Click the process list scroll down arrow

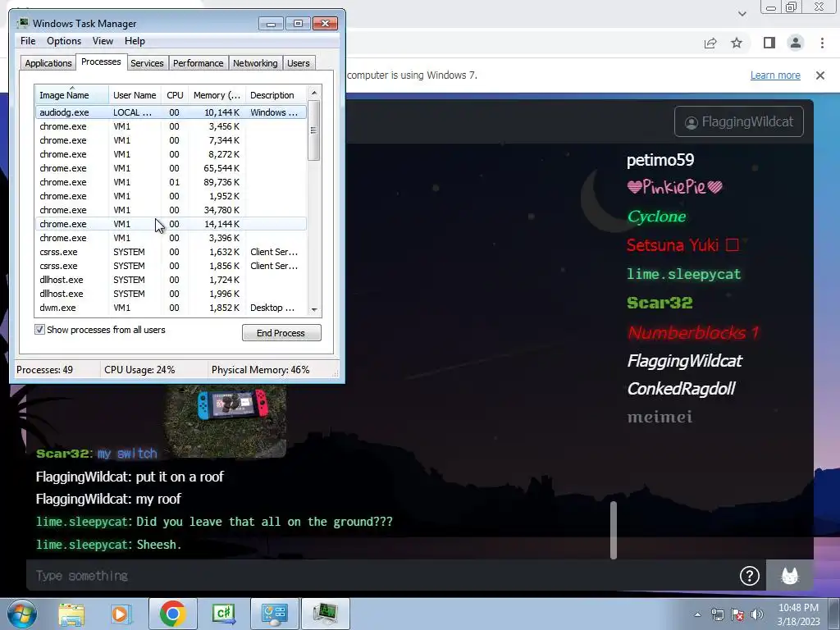(314, 309)
